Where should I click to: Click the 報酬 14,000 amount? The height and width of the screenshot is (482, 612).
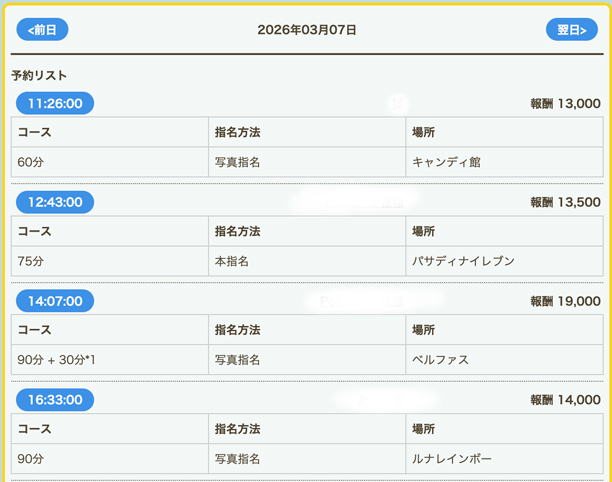tap(565, 400)
